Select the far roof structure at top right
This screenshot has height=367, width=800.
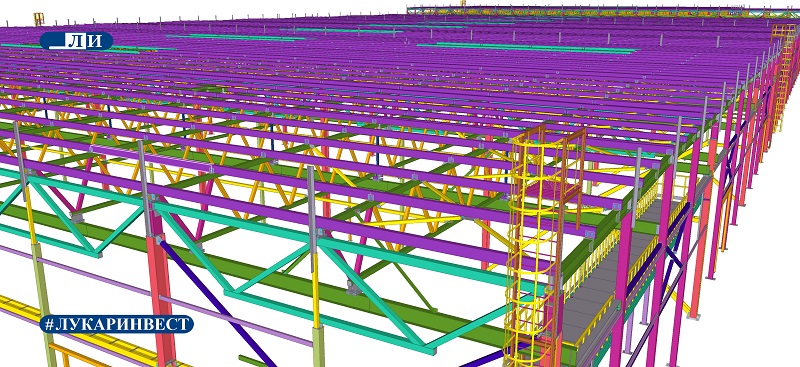coord(602,11)
